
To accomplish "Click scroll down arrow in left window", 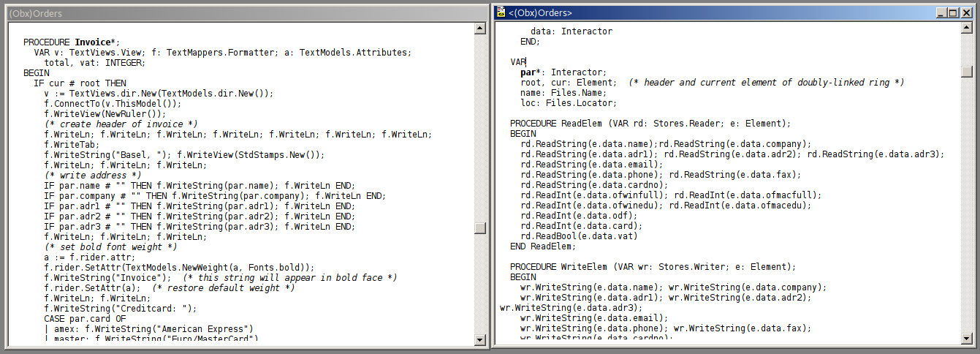I will click(x=480, y=339).
